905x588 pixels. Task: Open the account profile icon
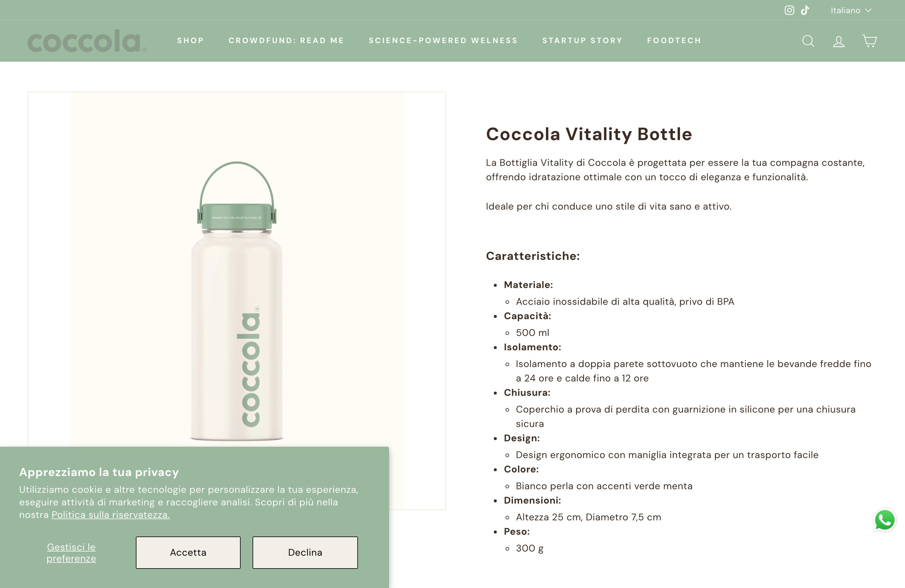[x=839, y=41]
